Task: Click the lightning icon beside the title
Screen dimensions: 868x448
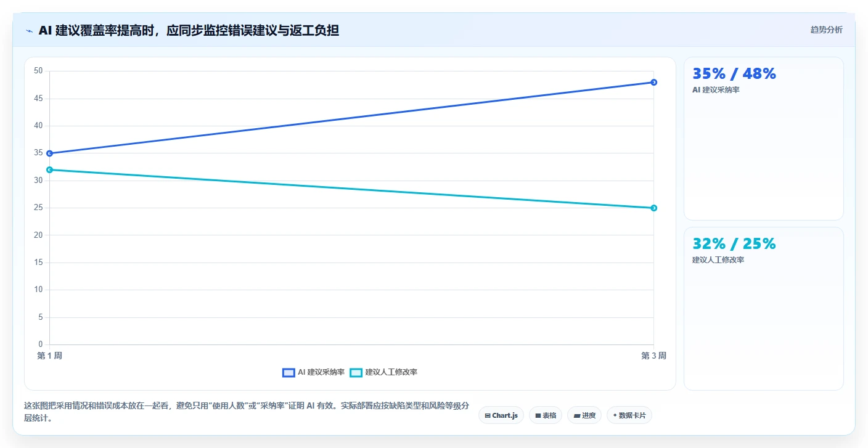Action: pyautogui.click(x=29, y=31)
